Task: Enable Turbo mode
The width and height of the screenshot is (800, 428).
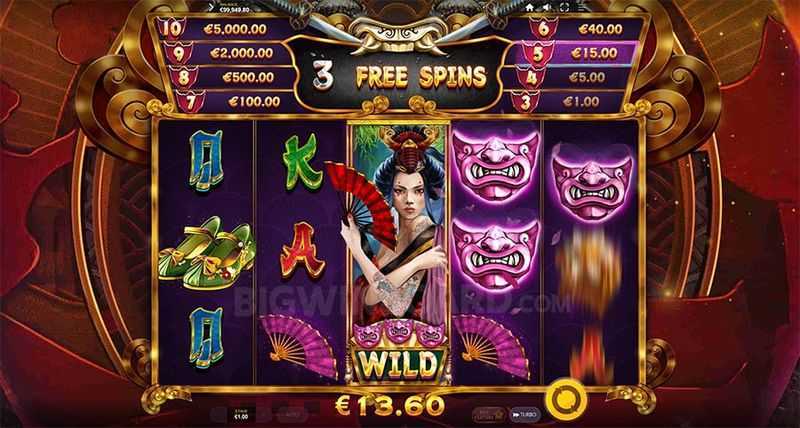Action: coord(525,414)
